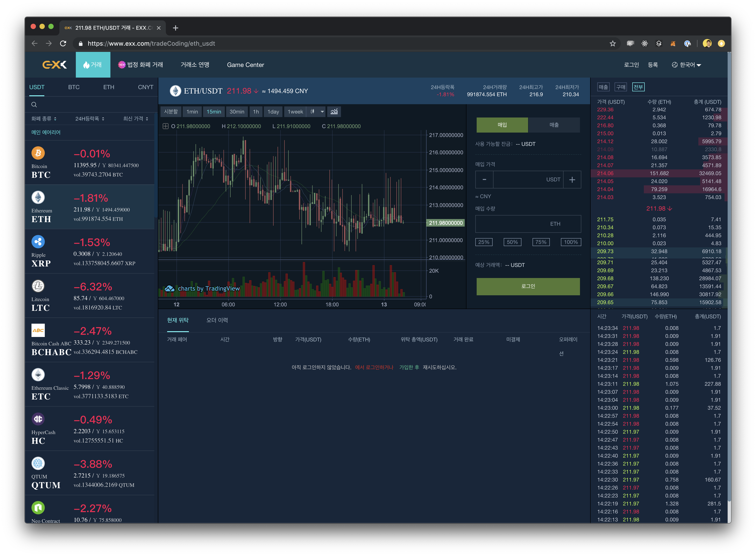This screenshot has height=556, width=756.
Task: Select 100% amount option
Action: (x=571, y=242)
